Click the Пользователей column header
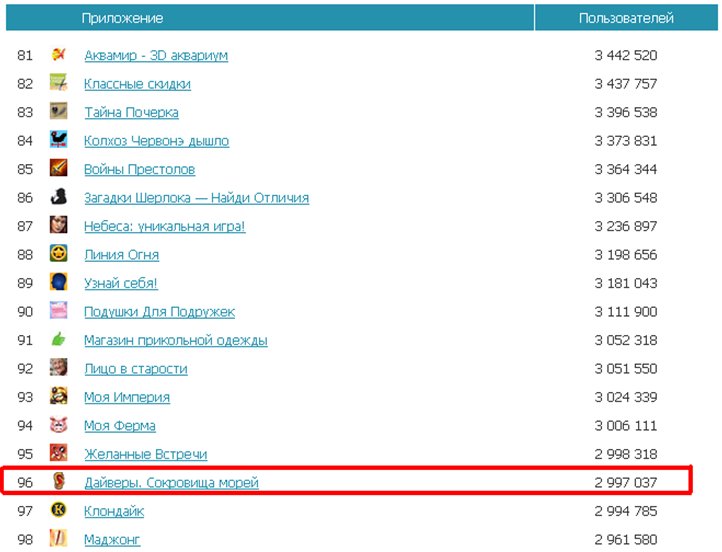Image resolution: width=722 pixels, height=552 pixels. (626, 18)
